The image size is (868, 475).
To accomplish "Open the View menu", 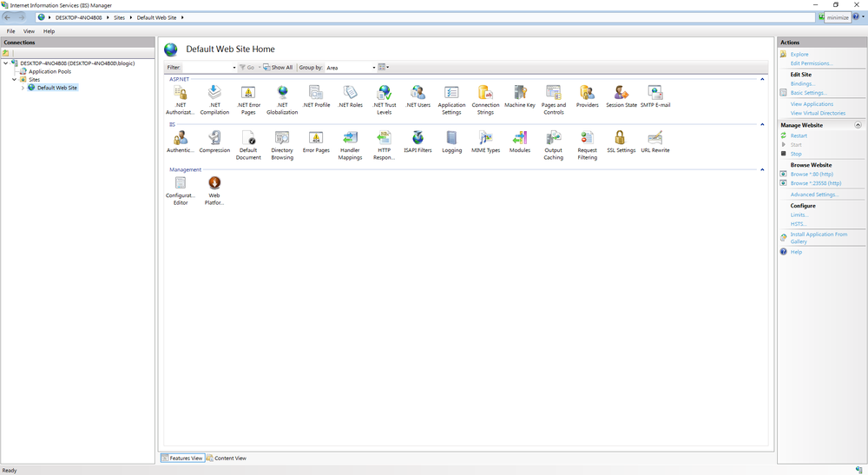I will click(x=29, y=31).
